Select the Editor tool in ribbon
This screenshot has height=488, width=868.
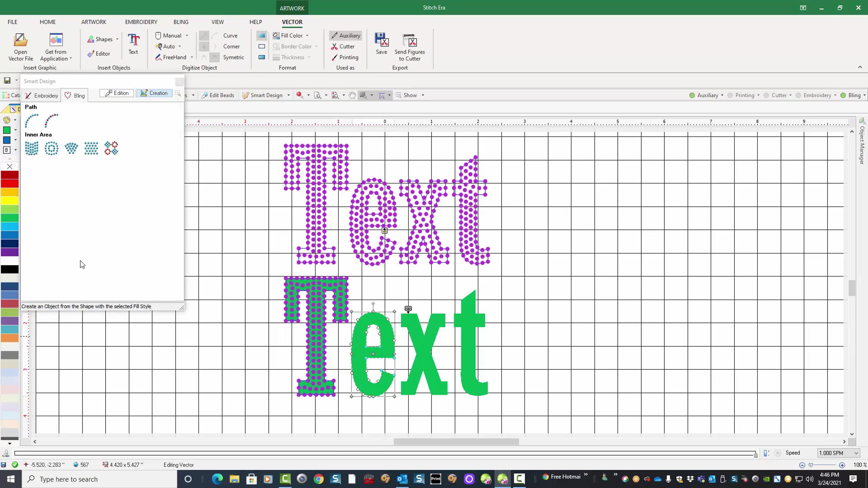[x=99, y=53]
